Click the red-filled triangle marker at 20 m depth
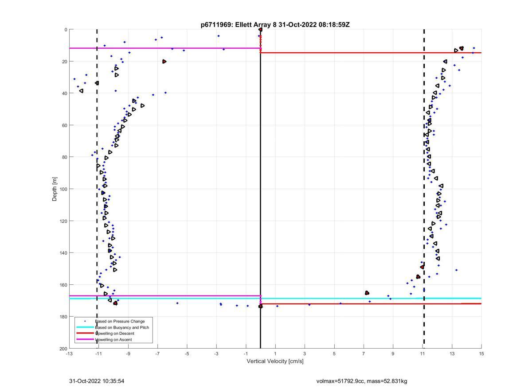The height and width of the screenshot is (392, 532). click(164, 62)
